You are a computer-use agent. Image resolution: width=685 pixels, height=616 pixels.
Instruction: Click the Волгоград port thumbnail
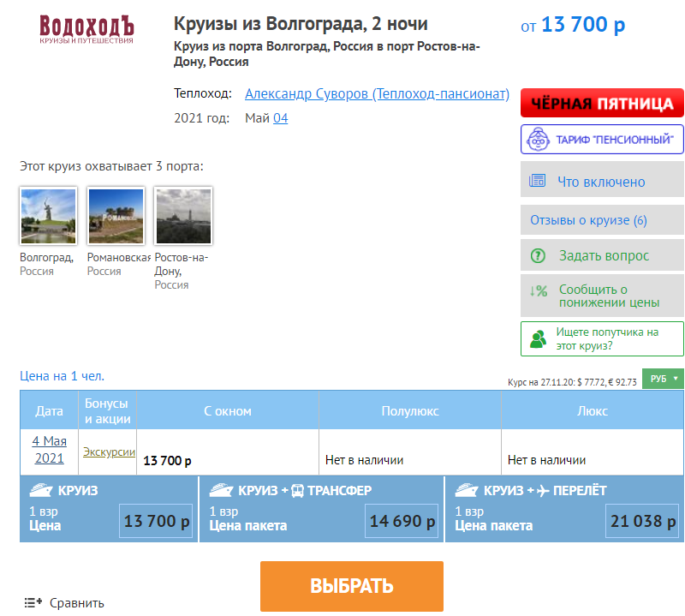49,216
